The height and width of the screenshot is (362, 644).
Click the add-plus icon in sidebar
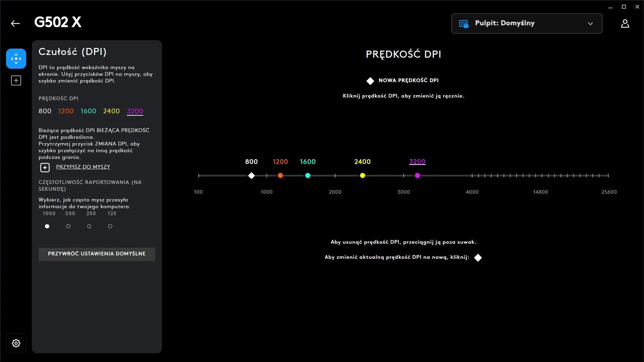tap(16, 80)
